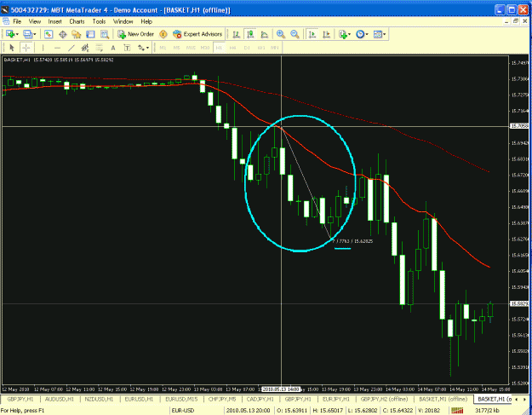Select the Text Label tool
532x415 pixels.
(x=127, y=48)
